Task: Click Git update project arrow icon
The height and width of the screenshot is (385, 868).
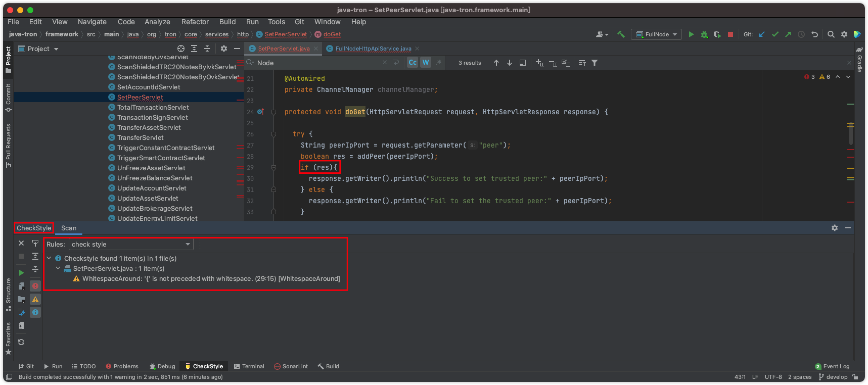Action: (x=762, y=34)
